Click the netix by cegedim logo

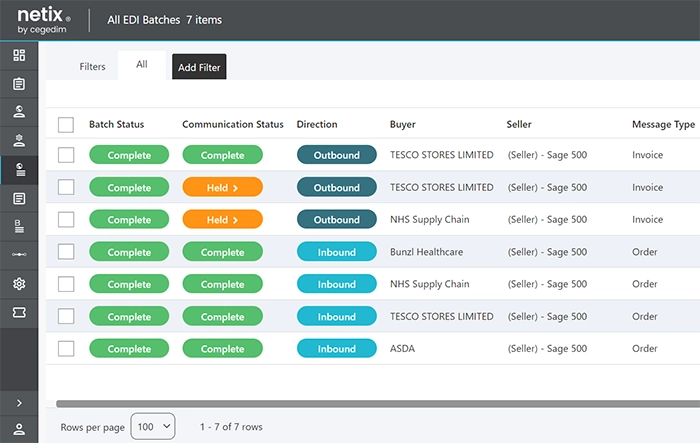(44, 21)
